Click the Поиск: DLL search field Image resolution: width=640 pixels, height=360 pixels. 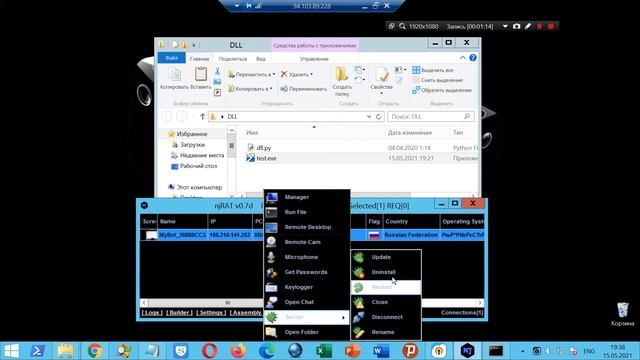[x=431, y=117]
